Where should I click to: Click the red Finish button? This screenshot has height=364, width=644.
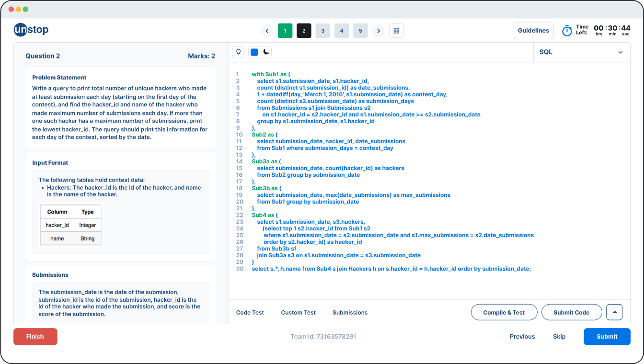35,337
